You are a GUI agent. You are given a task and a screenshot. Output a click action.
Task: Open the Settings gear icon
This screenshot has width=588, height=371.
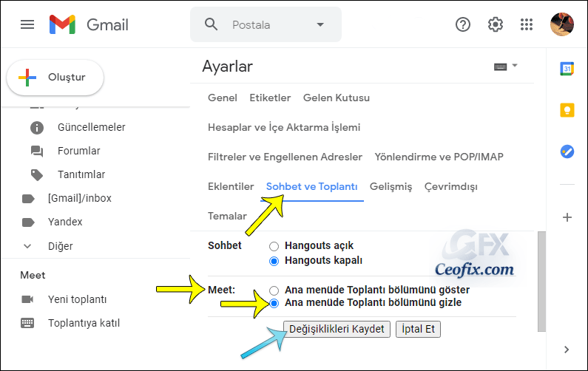pyautogui.click(x=495, y=24)
